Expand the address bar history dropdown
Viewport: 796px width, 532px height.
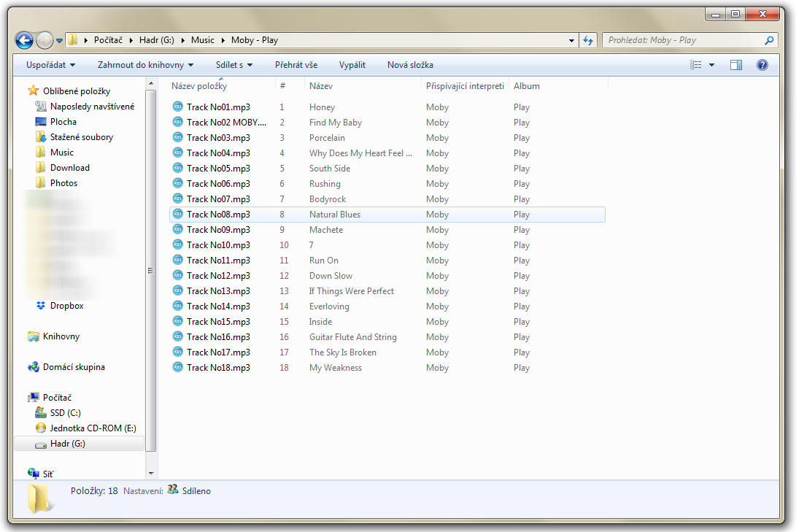point(571,41)
